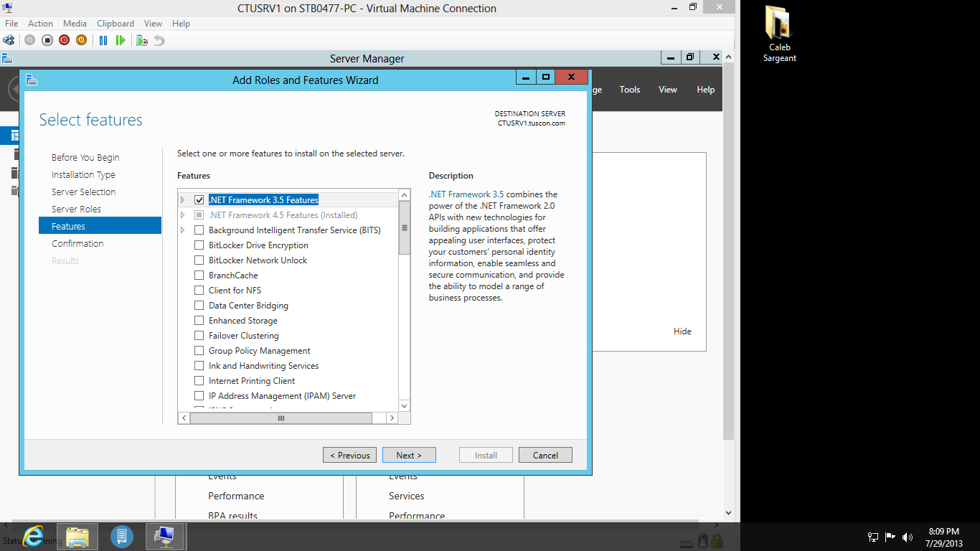Take a VM checkpoint from the toolbar
This screenshot has height=551, width=980.
tap(142, 40)
